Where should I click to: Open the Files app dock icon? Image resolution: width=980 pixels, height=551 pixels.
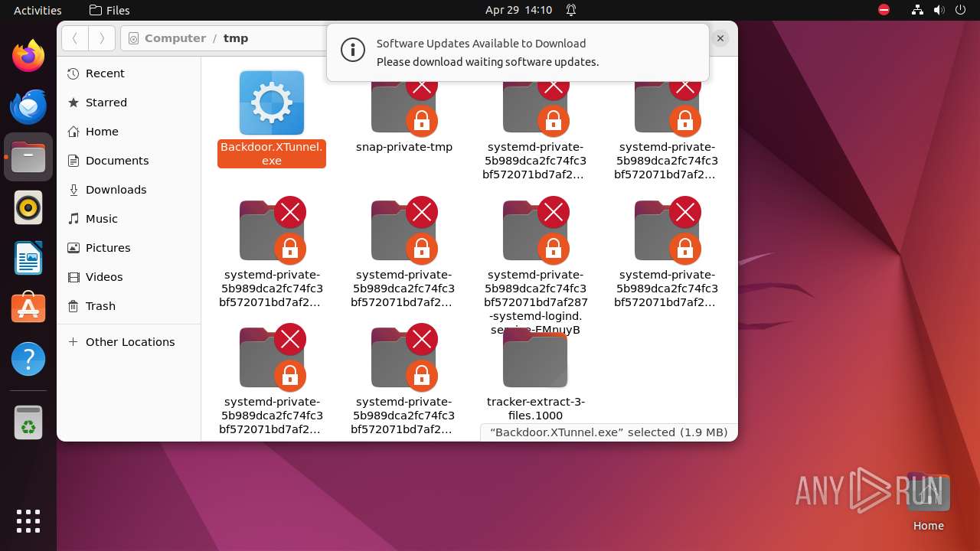(28, 157)
